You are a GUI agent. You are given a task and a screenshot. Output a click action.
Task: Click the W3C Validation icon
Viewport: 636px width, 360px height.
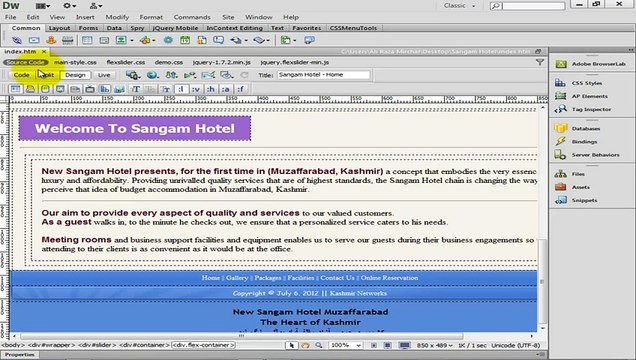(x=189, y=75)
